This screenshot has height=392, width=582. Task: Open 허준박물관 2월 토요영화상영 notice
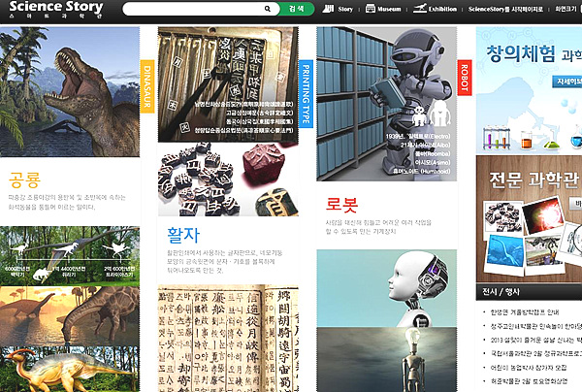tap(529, 381)
